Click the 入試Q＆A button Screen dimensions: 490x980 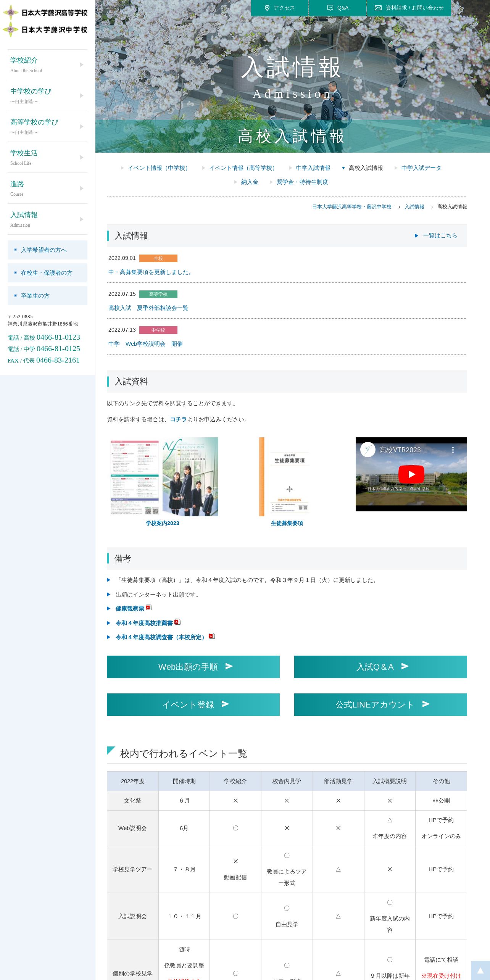coord(380,667)
